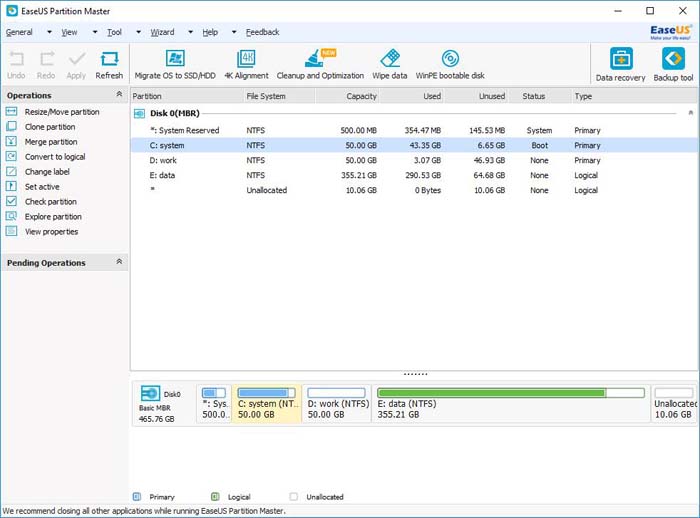This screenshot has height=518, width=700.
Task: Select the System Reserved partition row
Action: click(415, 130)
